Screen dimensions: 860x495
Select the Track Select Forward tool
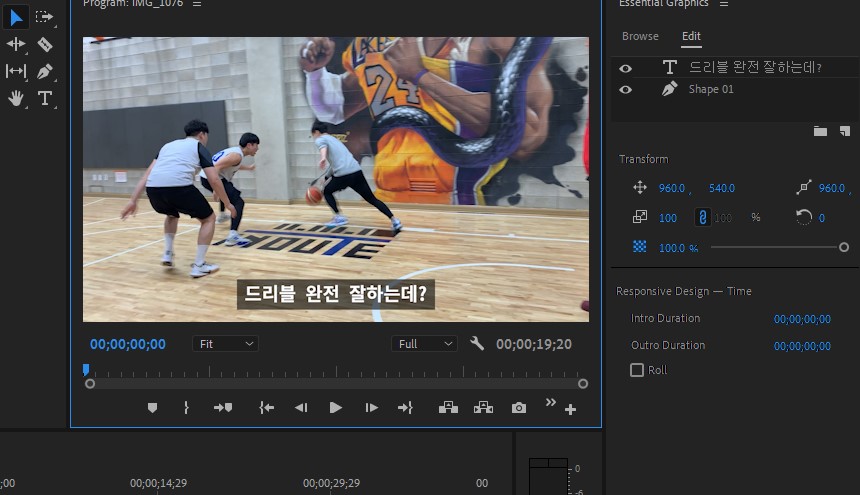tap(44, 17)
